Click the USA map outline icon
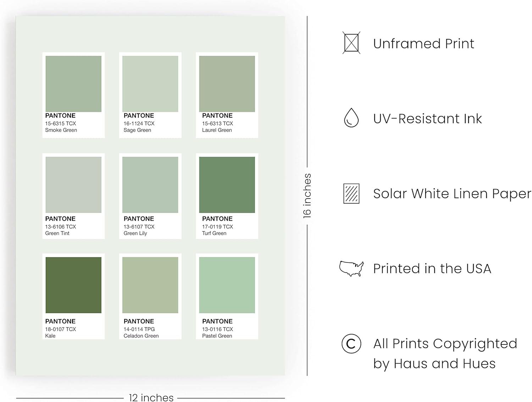 click(351, 268)
